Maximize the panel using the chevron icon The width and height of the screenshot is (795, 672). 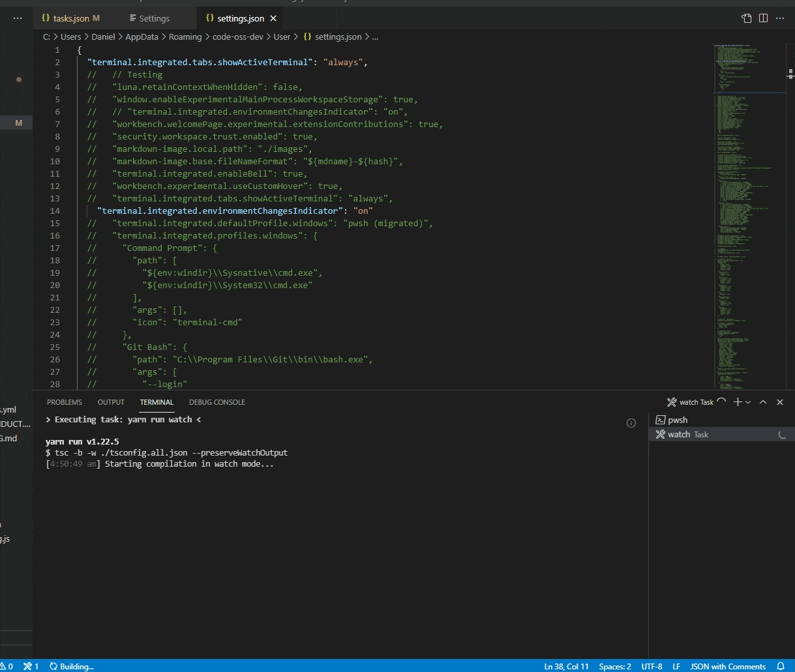click(762, 402)
